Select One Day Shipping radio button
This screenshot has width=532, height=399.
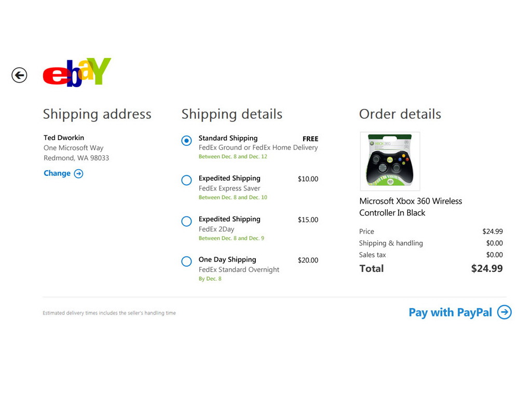coord(186,262)
